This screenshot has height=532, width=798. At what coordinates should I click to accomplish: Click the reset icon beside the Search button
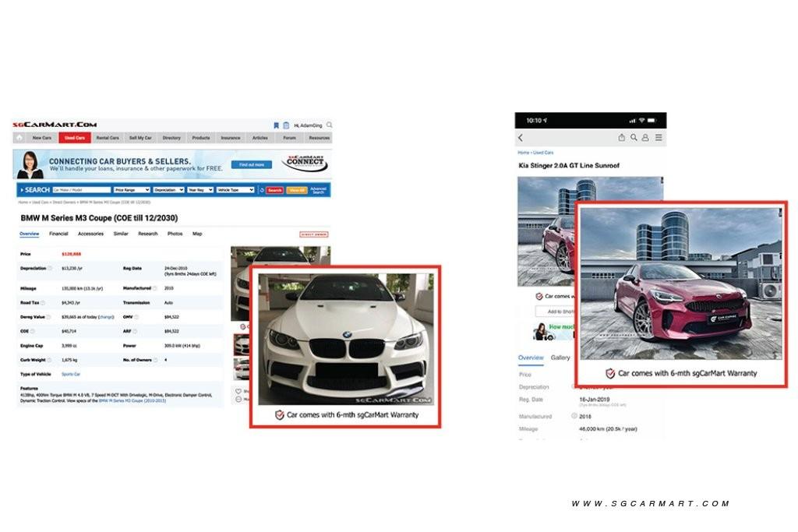pyautogui.click(x=262, y=190)
